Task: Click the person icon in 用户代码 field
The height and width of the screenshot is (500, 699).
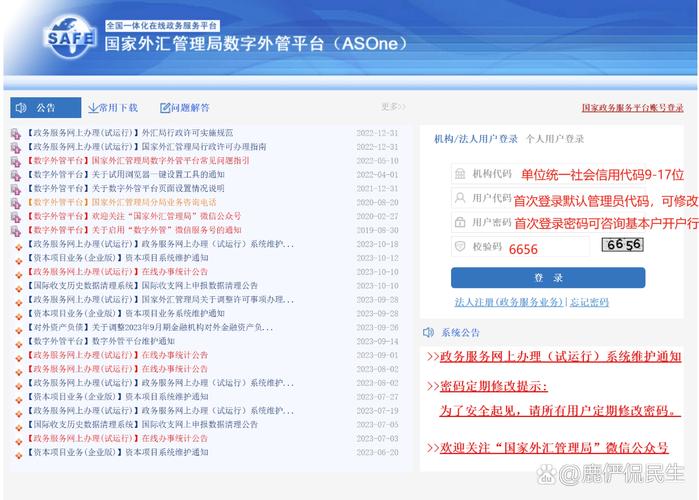Action: [x=460, y=198]
